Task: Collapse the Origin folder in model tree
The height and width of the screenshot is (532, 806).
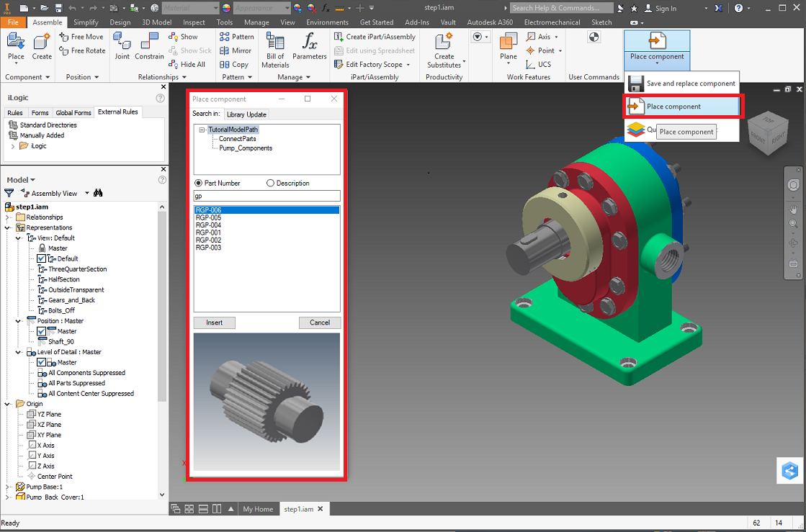Action: tap(8, 404)
